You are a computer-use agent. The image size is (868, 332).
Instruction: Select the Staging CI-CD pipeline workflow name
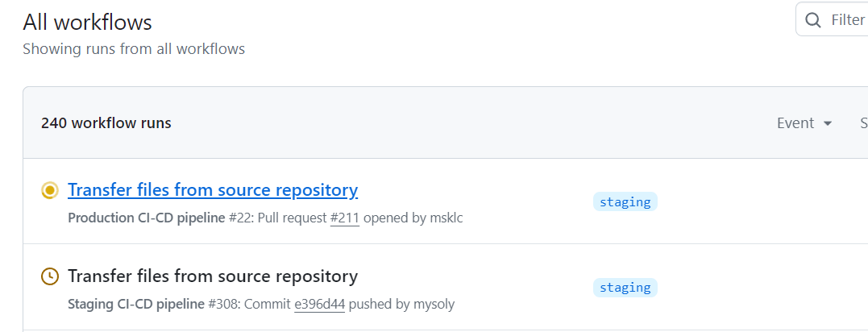point(136,305)
